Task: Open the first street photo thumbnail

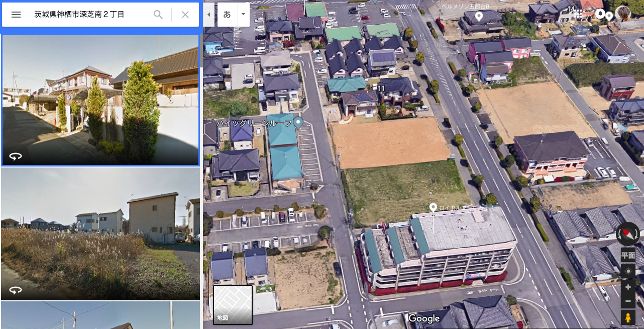Action: point(100,100)
